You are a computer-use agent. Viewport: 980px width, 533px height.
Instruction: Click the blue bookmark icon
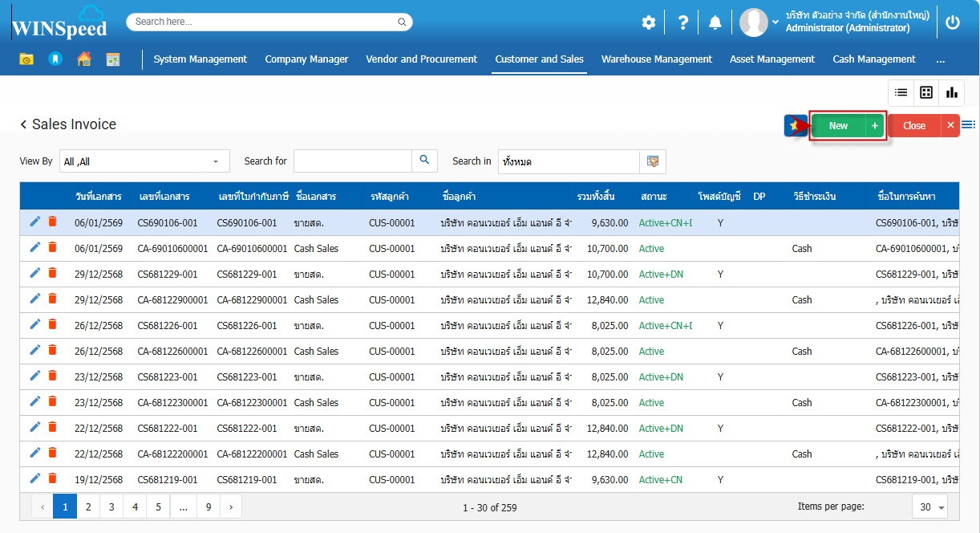pyautogui.click(x=55, y=59)
